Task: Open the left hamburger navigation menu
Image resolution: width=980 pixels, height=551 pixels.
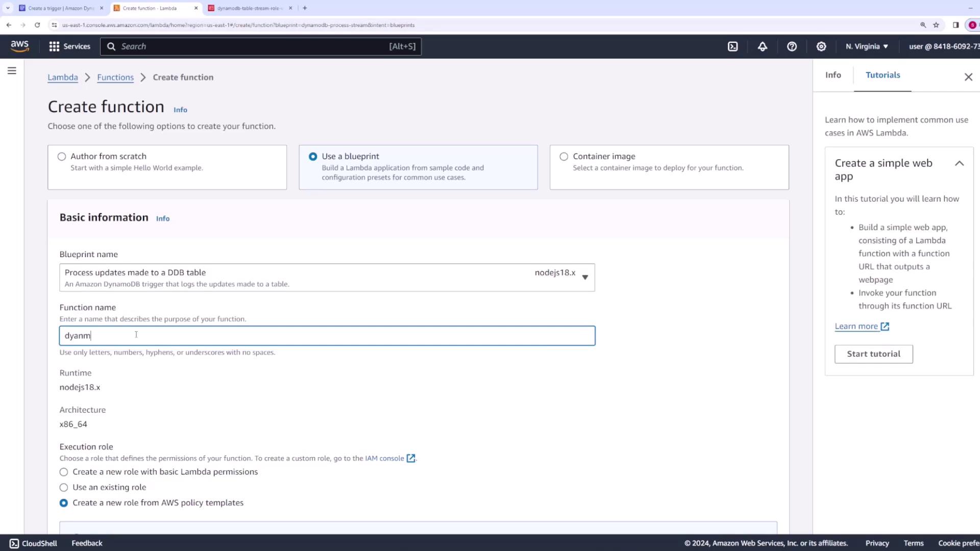Action: click(x=12, y=71)
